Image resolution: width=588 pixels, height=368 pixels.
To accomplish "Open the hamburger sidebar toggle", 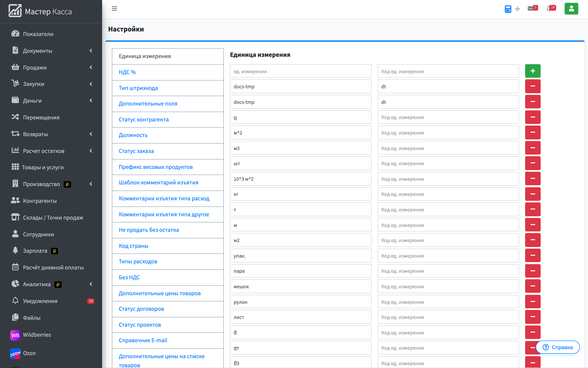I will tap(115, 9).
